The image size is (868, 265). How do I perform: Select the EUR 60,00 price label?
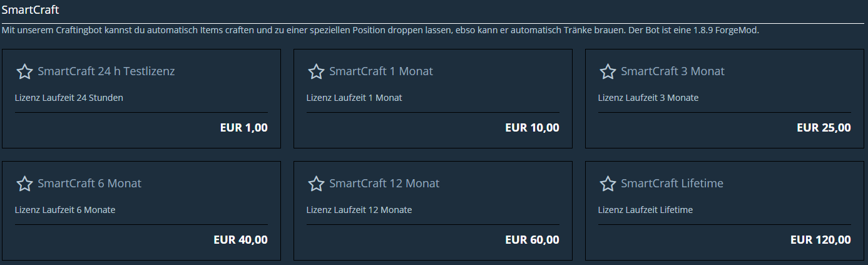coord(533,240)
